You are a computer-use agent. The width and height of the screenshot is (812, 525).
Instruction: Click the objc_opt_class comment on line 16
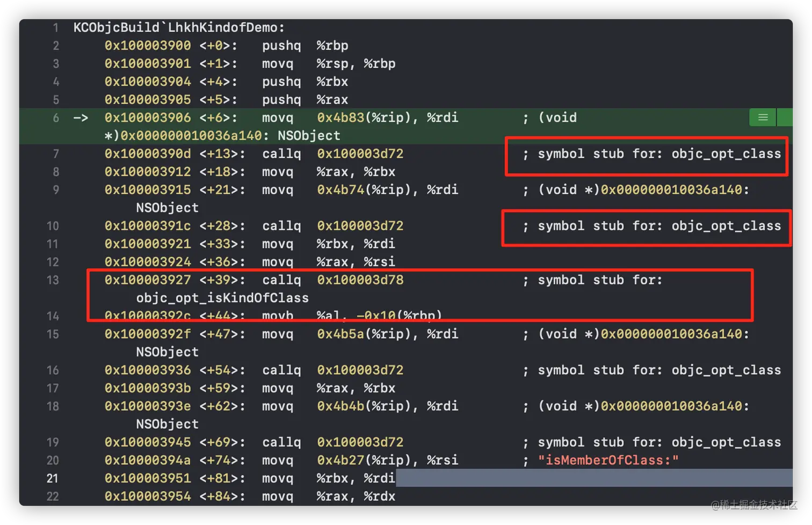coord(652,370)
